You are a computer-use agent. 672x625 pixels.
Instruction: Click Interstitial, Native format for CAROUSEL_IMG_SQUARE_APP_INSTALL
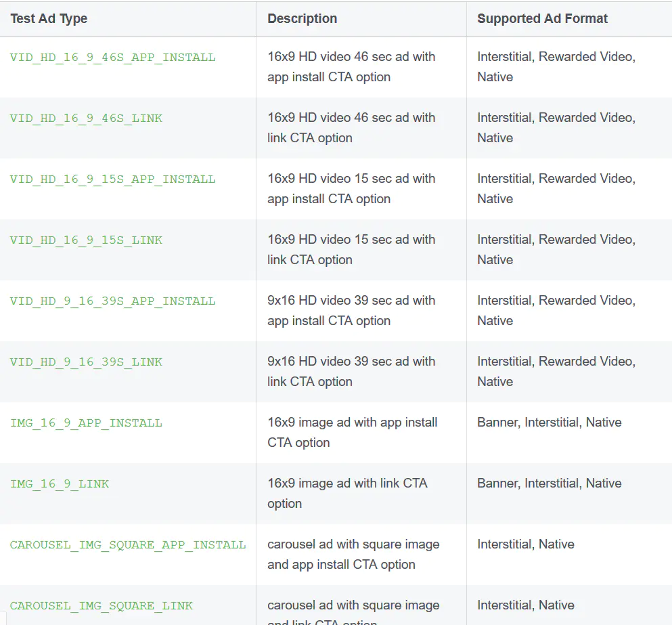click(x=525, y=544)
